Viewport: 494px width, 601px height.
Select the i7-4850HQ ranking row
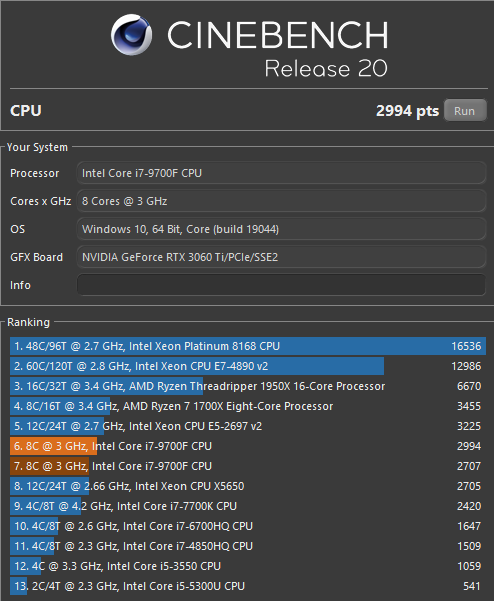[x=248, y=546]
